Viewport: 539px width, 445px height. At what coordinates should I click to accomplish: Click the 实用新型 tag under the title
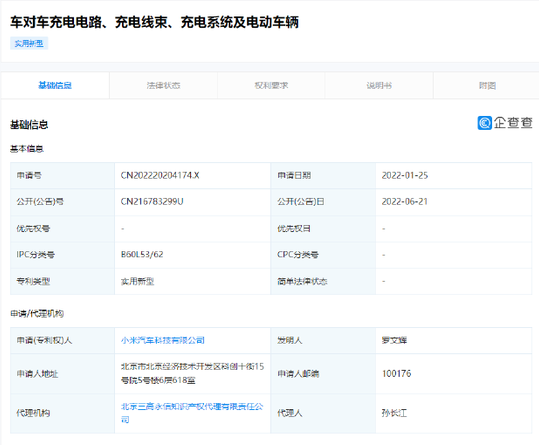29,43
